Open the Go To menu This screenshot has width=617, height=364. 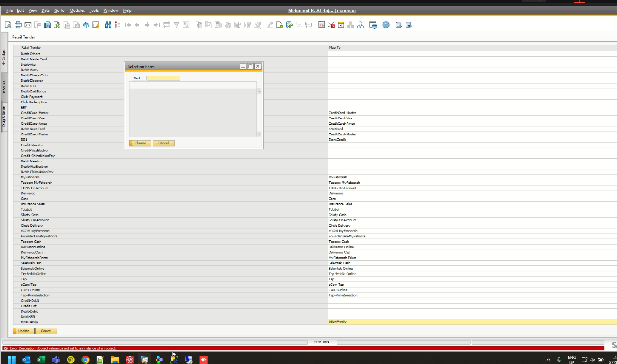pos(59,11)
